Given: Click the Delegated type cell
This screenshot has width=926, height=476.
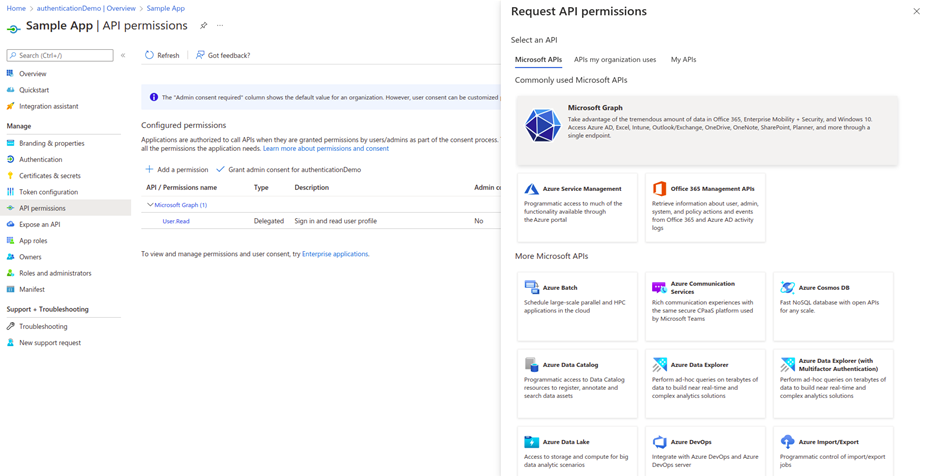Looking at the screenshot, I should (269, 221).
